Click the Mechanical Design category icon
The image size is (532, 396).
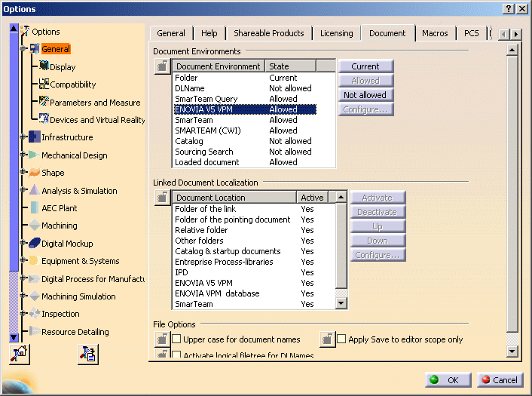[x=34, y=155]
